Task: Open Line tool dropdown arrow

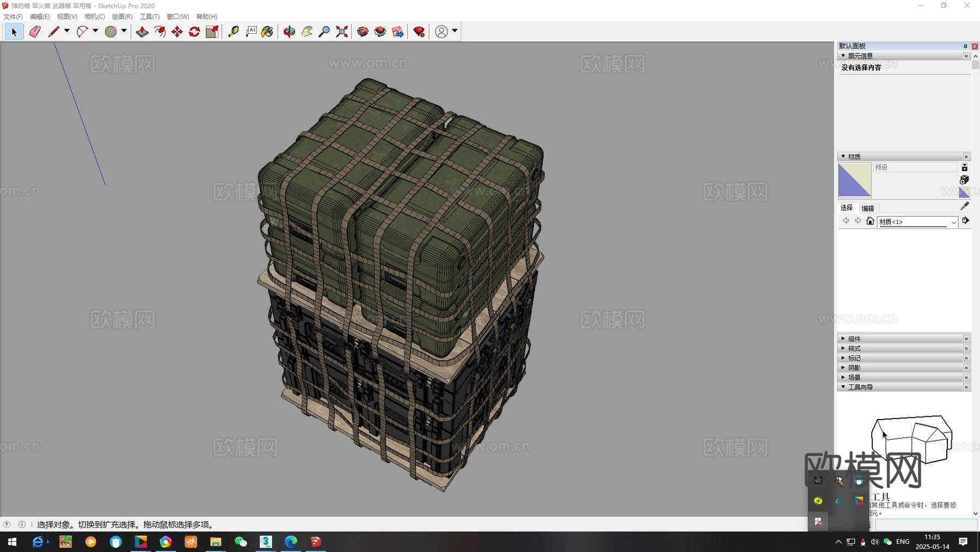Action: (x=67, y=32)
